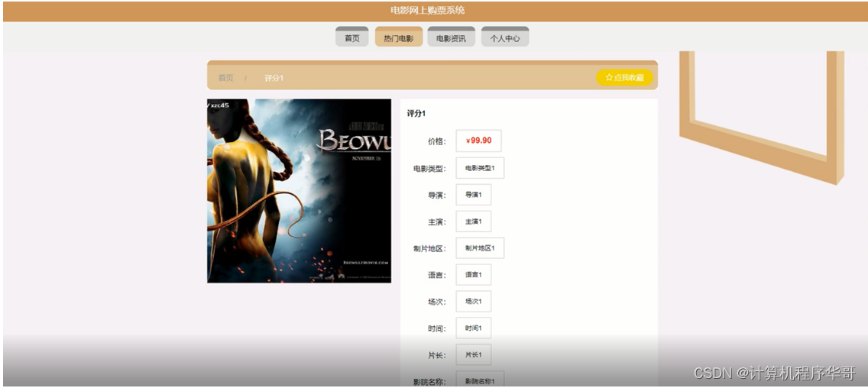Click the 价格： field label
Image resolution: width=868 pixels, height=388 pixels.
[x=437, y=141]
